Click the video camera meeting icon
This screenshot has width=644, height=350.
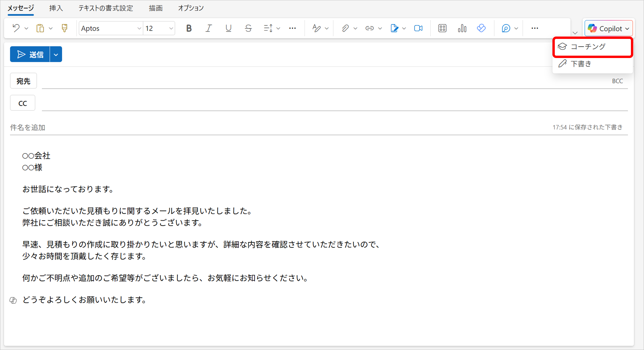coord(418,28)
